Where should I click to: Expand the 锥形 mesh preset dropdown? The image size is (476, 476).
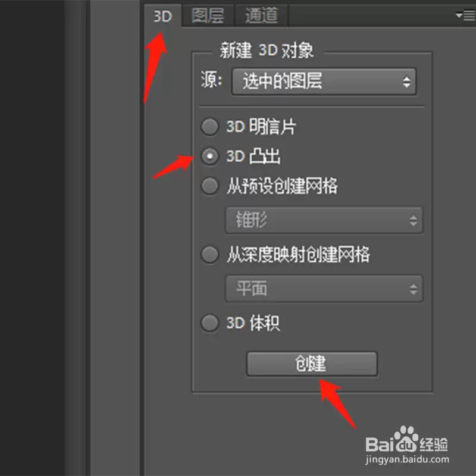(324, 220)
